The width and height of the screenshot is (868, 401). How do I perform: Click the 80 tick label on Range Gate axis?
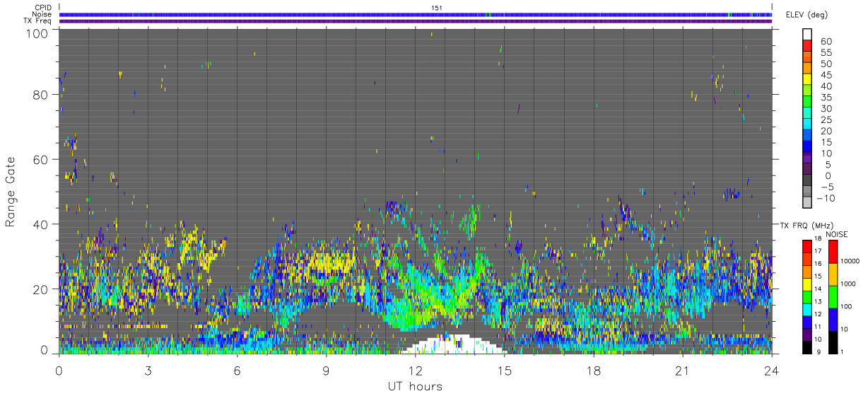41,95
